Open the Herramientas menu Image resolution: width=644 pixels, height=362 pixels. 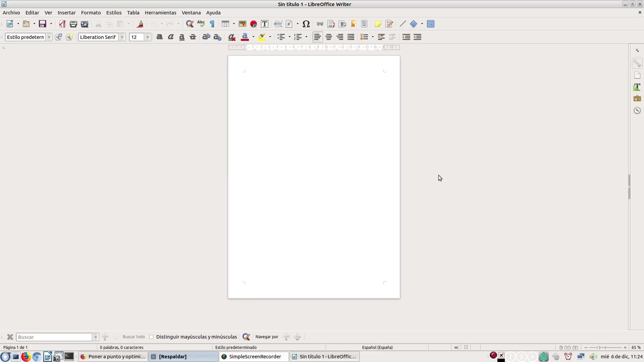pos(160,13)
